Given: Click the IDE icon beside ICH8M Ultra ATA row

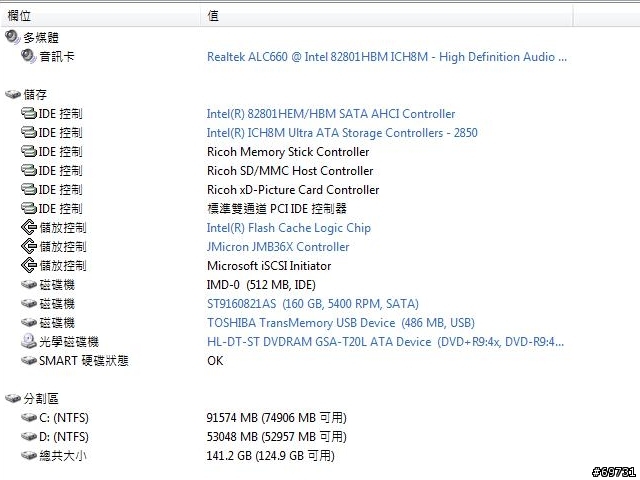Looking at the screenshot, I should (x=29, y=132).
